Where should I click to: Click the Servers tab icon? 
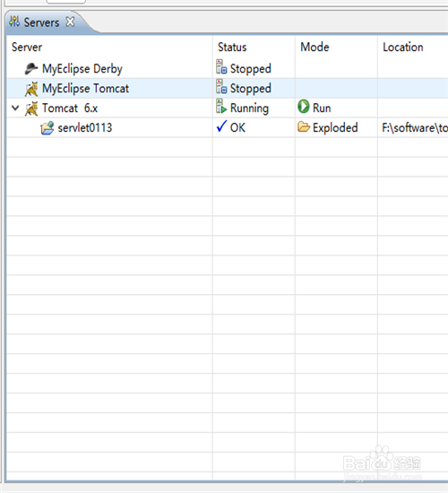tap(14, 22)
